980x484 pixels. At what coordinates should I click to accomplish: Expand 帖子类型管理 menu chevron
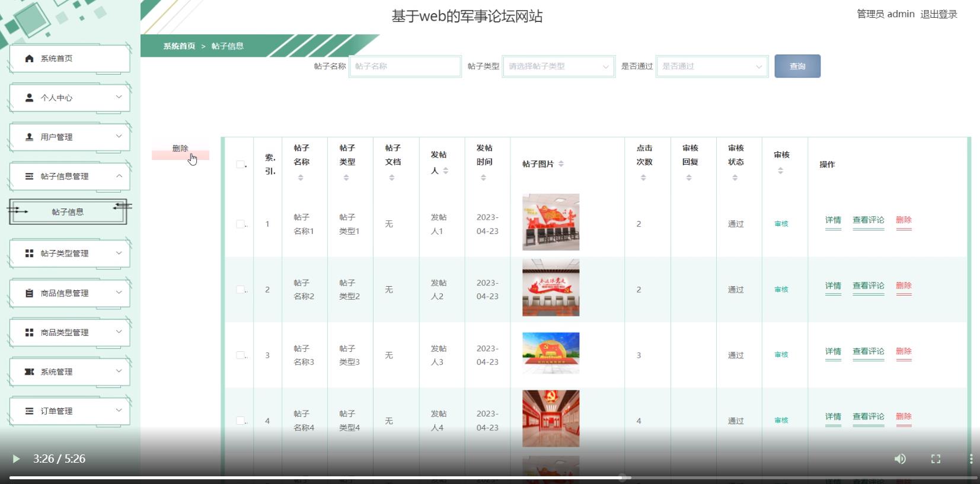pos(119,253)
